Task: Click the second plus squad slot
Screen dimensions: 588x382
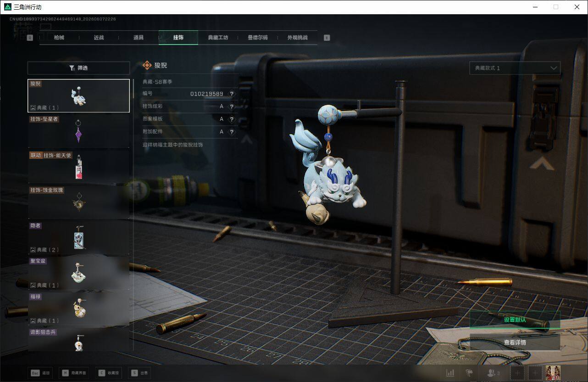Action: [x=535, y=373]
